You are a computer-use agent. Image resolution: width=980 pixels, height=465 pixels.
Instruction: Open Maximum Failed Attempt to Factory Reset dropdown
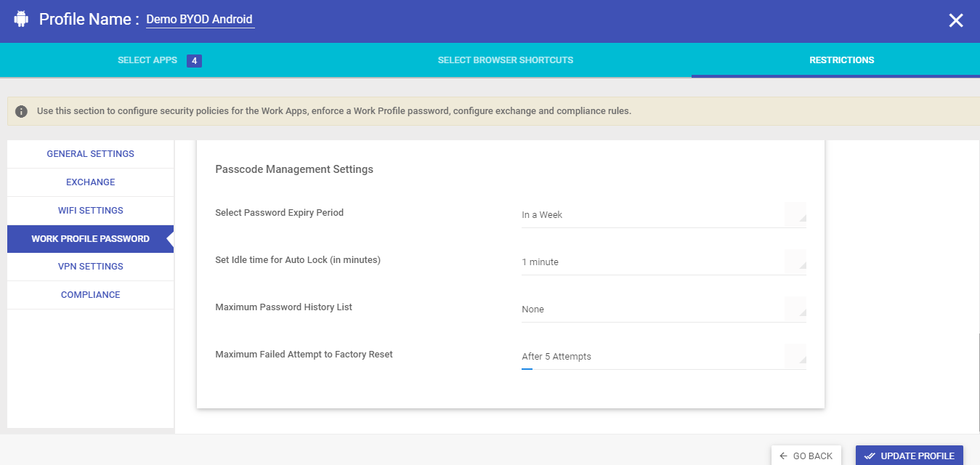tap(664, 357)
